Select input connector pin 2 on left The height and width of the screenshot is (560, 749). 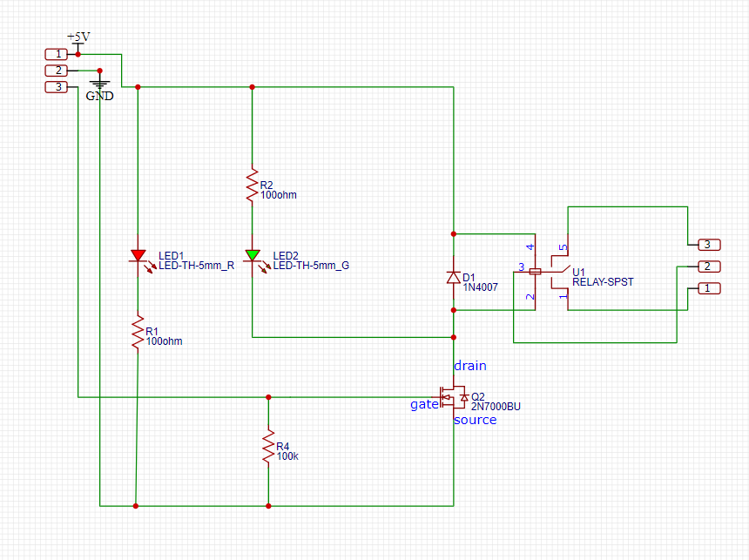click(x=57, y=71)
